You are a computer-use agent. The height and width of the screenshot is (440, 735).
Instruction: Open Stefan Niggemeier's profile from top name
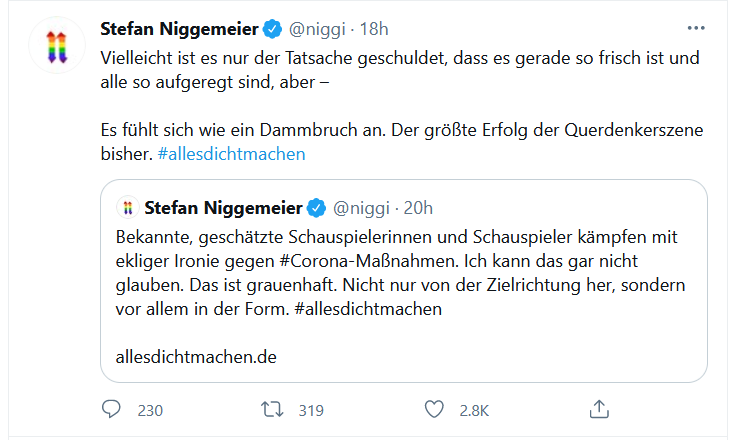click(x=180, y=29)
